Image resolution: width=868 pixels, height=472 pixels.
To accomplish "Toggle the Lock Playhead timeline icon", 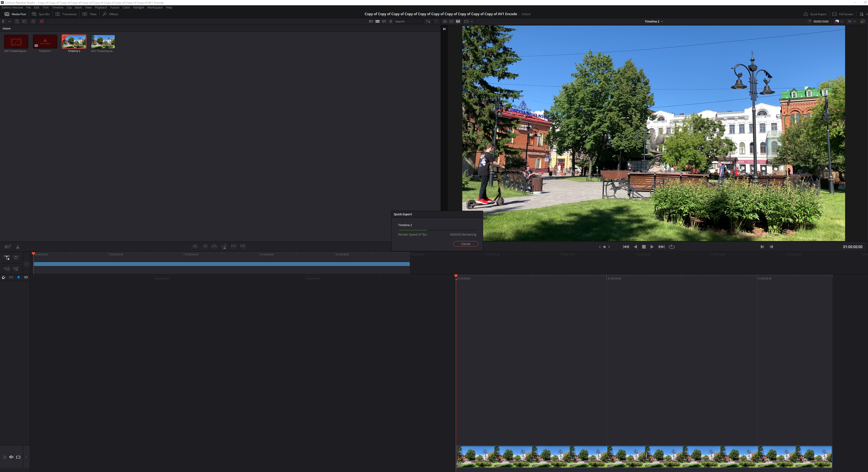I will 6,258.
